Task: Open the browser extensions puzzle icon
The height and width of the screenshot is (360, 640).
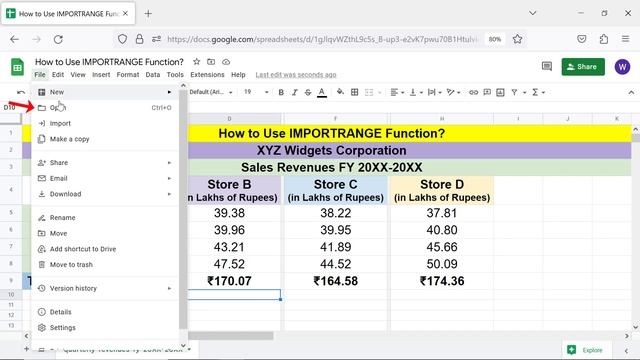Action: pyautogui.click(x=603, y=39)
